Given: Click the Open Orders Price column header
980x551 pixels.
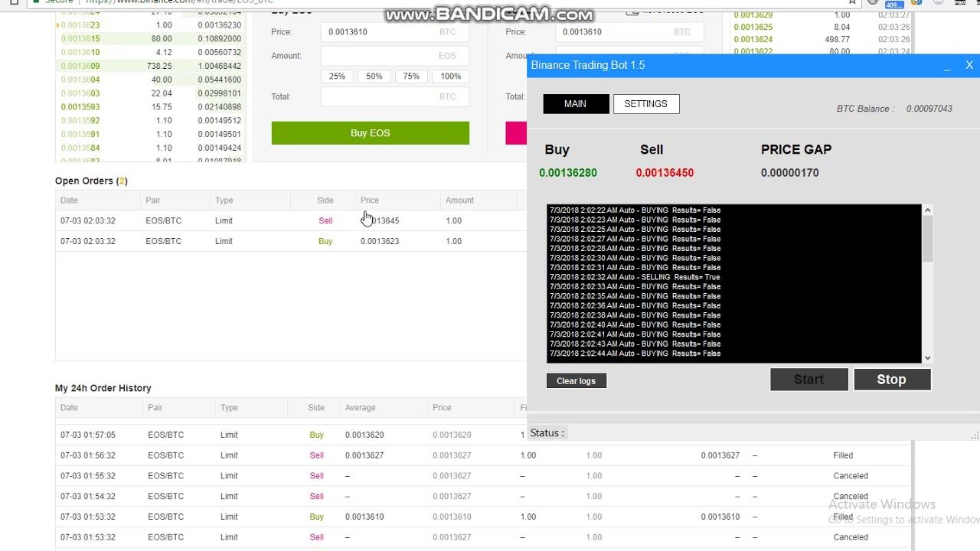Looking at the screenshot, I should coord(370,201).
